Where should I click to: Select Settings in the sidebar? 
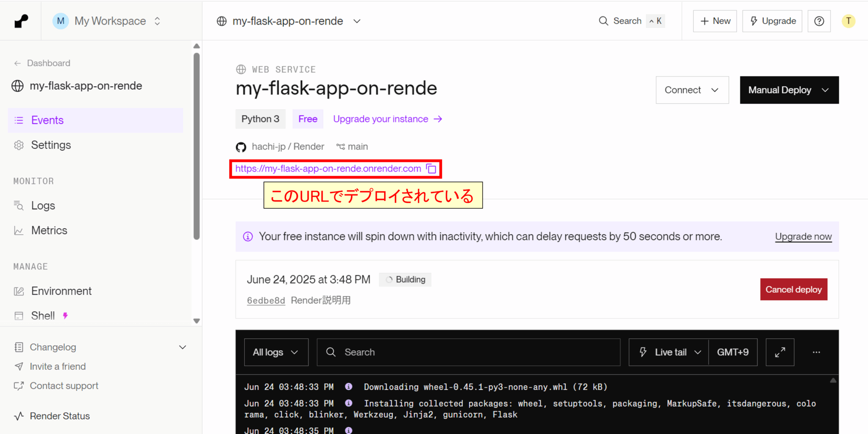click(x=51, y=145)
